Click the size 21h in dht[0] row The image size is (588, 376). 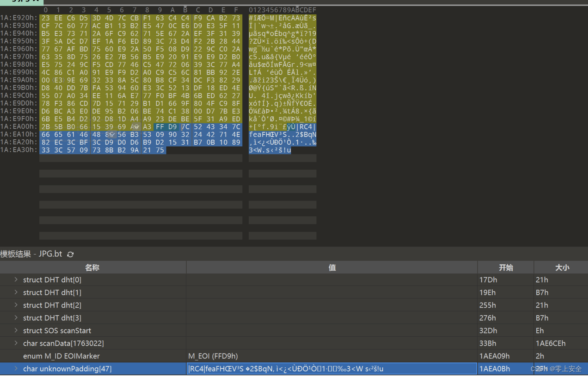point(542,280)
